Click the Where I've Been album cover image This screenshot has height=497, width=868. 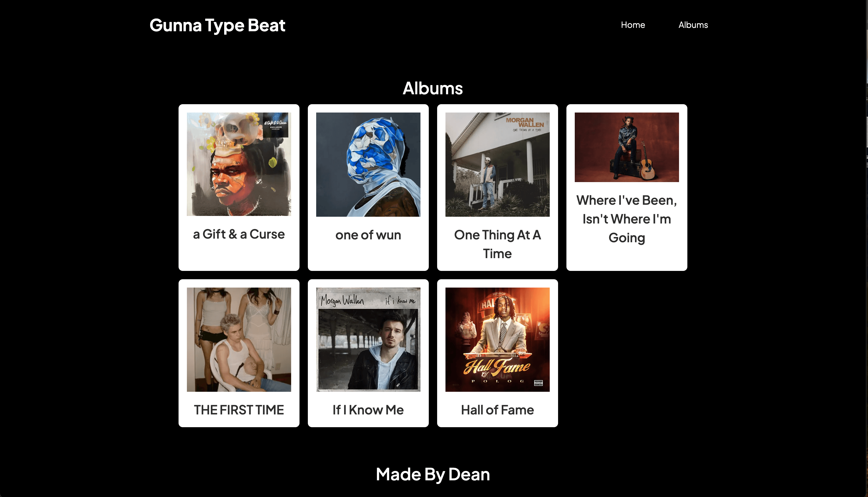[x=627, y=147]
